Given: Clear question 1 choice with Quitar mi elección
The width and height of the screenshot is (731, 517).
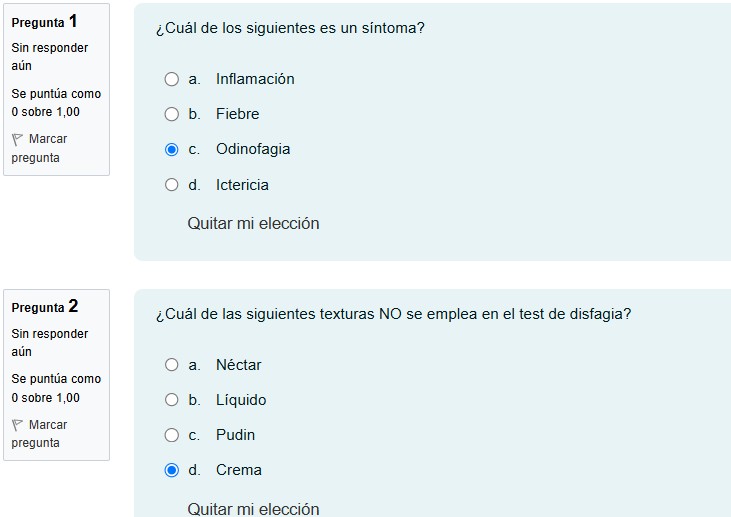Looking at the screenshot, I should (x=253, y=224).
